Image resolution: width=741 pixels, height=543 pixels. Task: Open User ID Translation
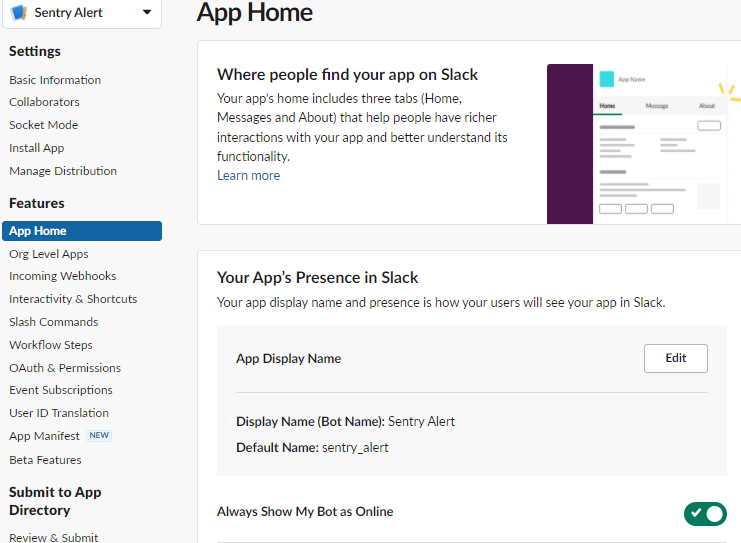click(59, 413)
